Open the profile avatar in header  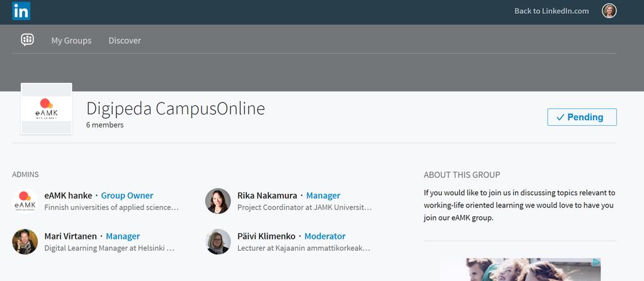(x=609, y=11)
